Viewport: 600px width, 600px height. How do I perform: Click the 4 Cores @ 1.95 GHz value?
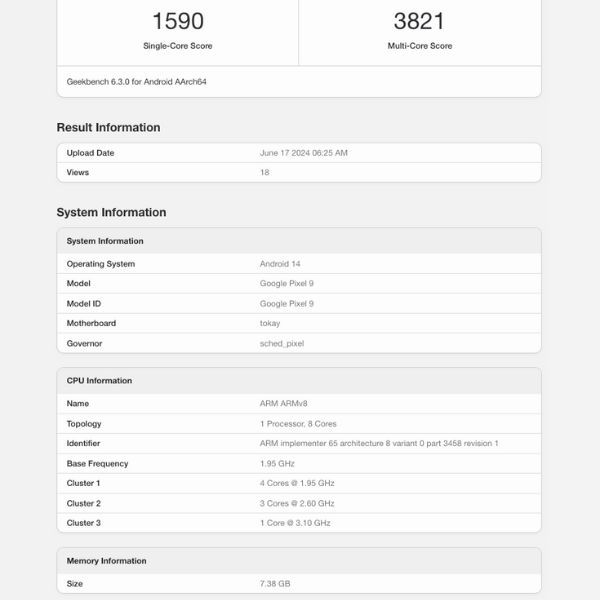pos(297,483)
